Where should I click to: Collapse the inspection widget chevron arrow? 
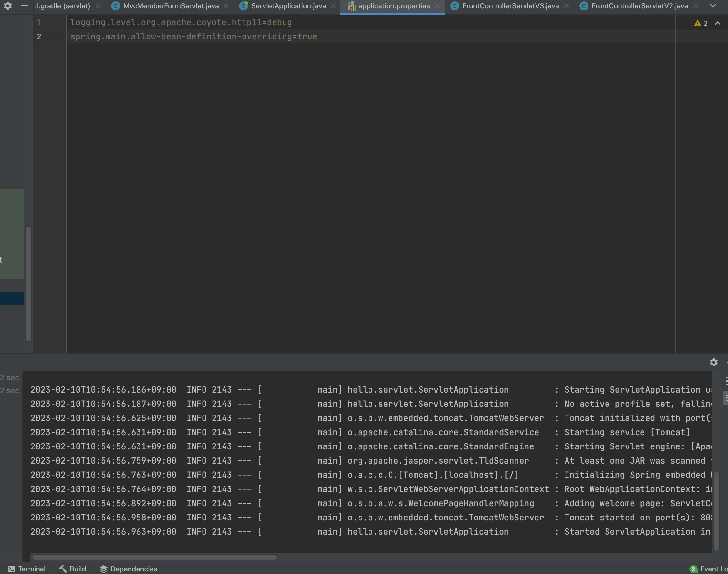point(718,23)
